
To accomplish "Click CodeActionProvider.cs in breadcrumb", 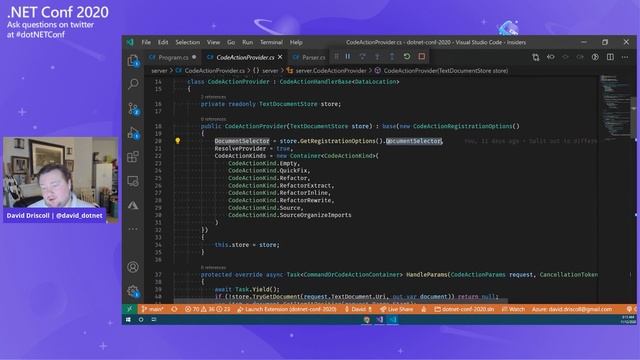I will [x=211, y=71].
